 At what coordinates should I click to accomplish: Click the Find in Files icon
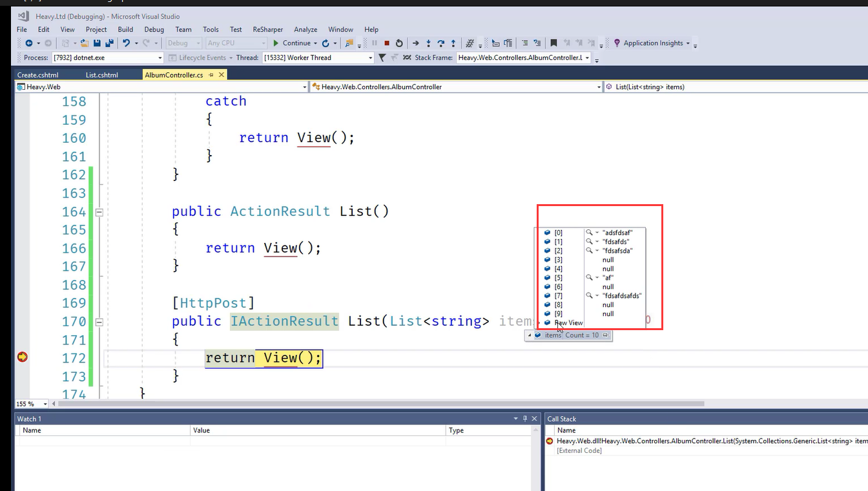click(349, 43)
